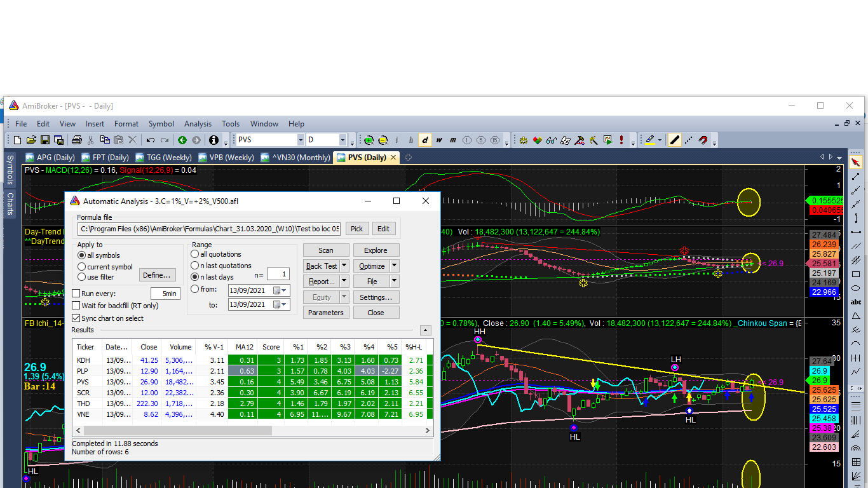Select the weekly 'w' interval icon
Viewport: 868px width, 488px height.
pyautogui.click(x=439, y=140)
